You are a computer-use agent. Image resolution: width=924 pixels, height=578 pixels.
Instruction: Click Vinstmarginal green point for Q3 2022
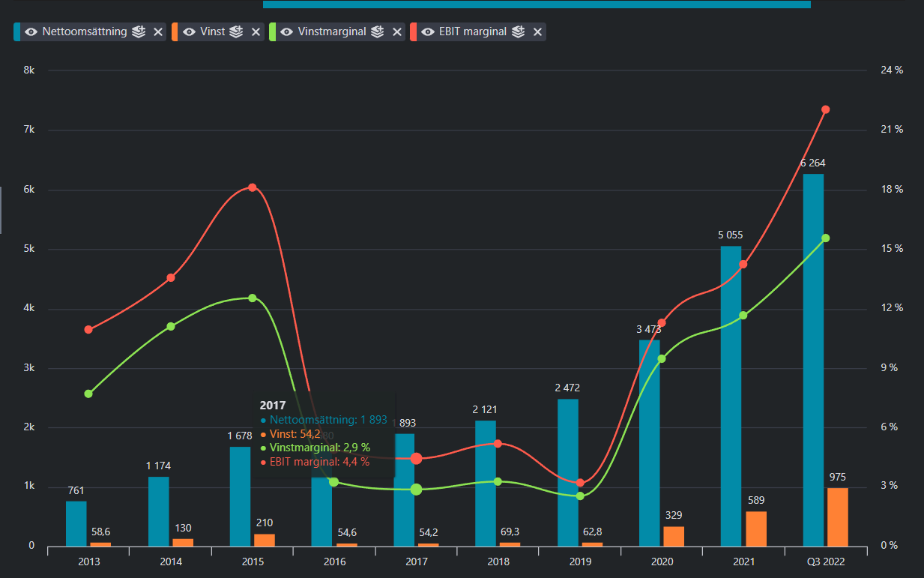point(826,238)
